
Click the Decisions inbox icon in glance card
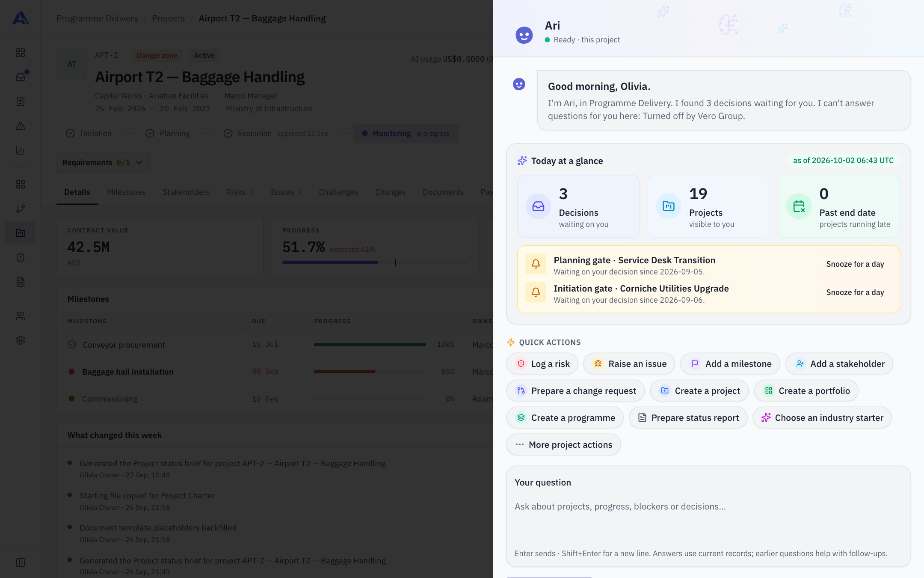(x=538, y=206)
